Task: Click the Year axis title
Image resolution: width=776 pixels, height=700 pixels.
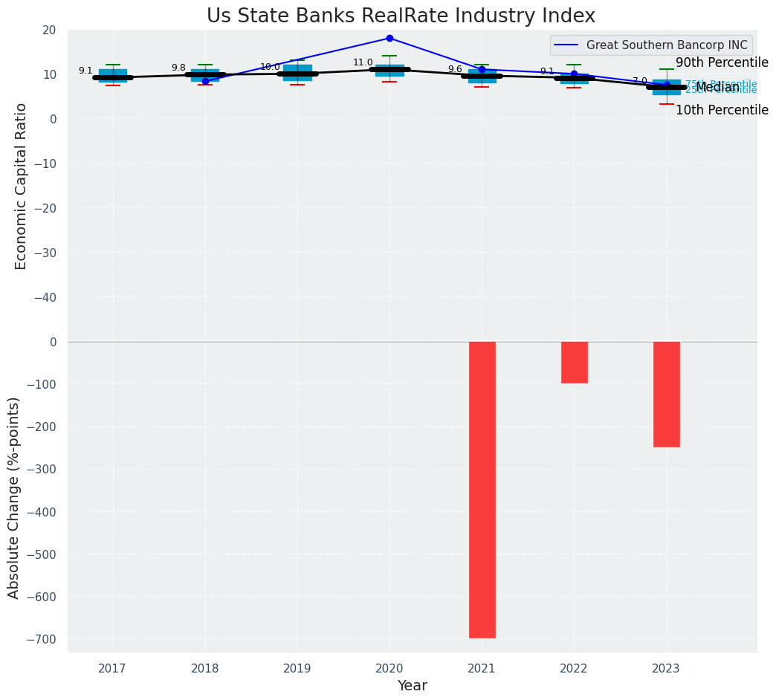Action: 412,686
